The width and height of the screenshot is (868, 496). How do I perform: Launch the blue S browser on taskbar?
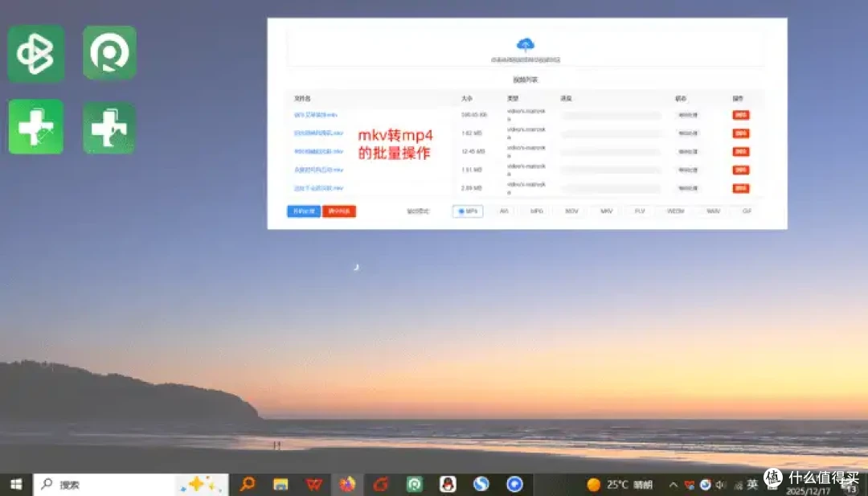pyautogui.click(x=481, y=485)
